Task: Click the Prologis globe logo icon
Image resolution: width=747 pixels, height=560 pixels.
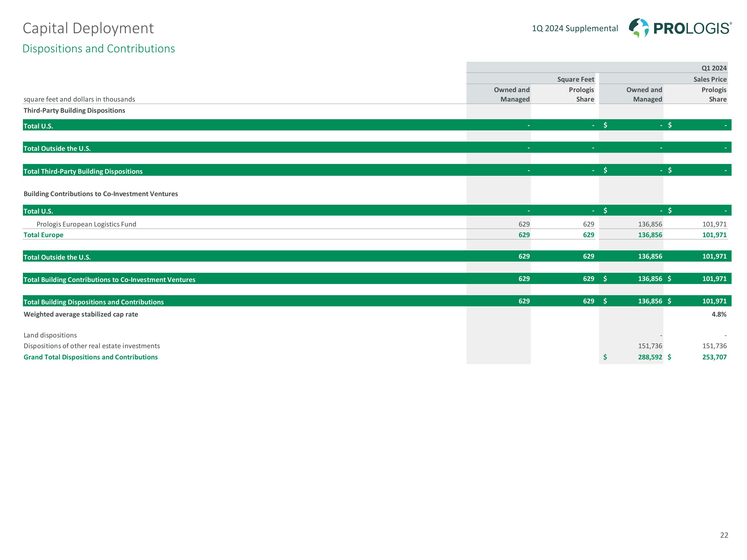Action: click(639, 28)
